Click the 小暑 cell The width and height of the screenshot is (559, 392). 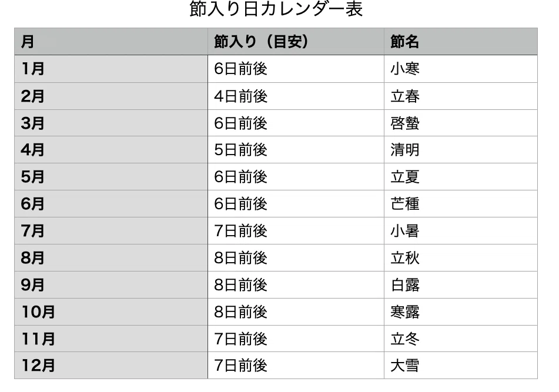[x=461, y=231]
